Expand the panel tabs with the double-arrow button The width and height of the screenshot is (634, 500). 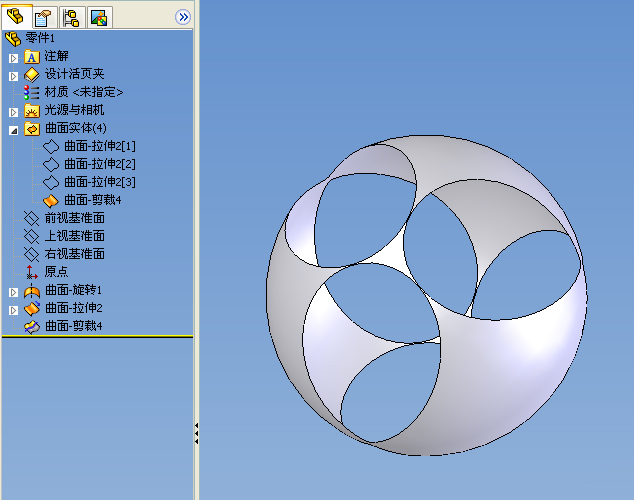coord(183,17)
